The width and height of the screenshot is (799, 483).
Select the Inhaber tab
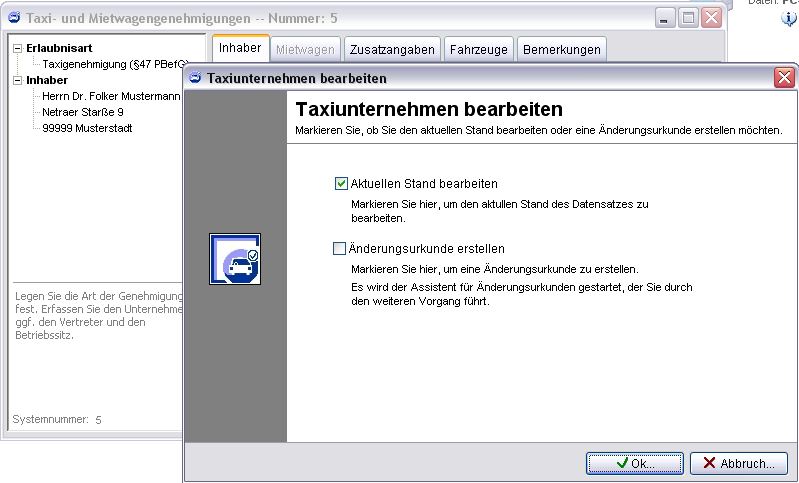(240, 48)
